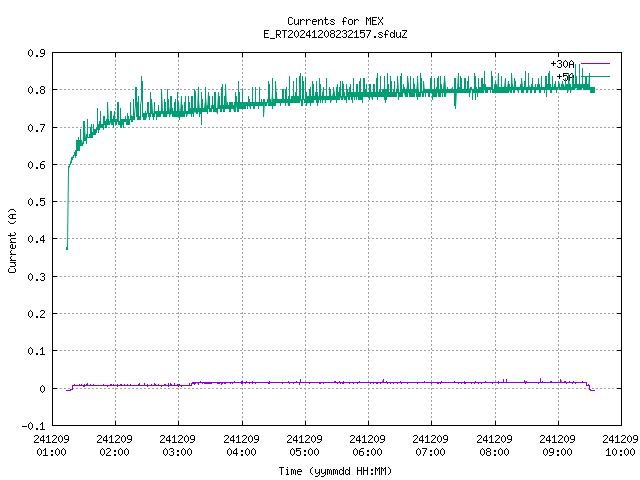This screenshot has height=480, width=640.
Task: Click the 0.1 y-axis tick label
Action: click(x=36, y=351)
